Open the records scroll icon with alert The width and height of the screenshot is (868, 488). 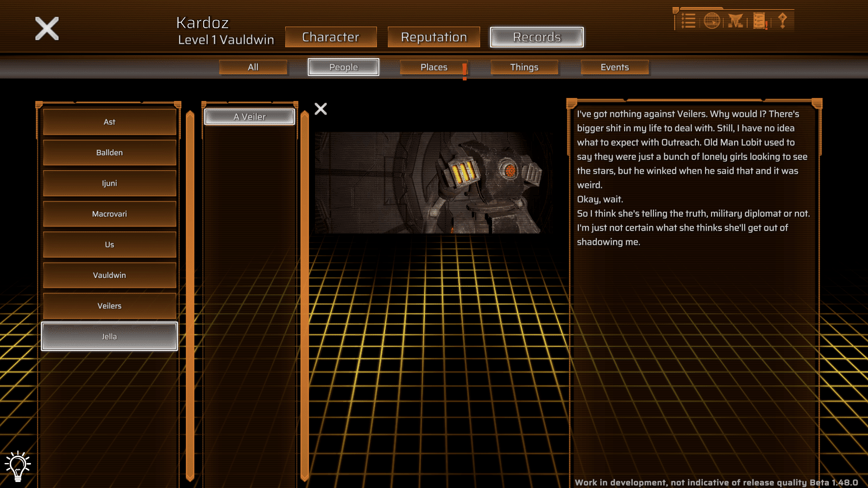click(x=760, y=21)
